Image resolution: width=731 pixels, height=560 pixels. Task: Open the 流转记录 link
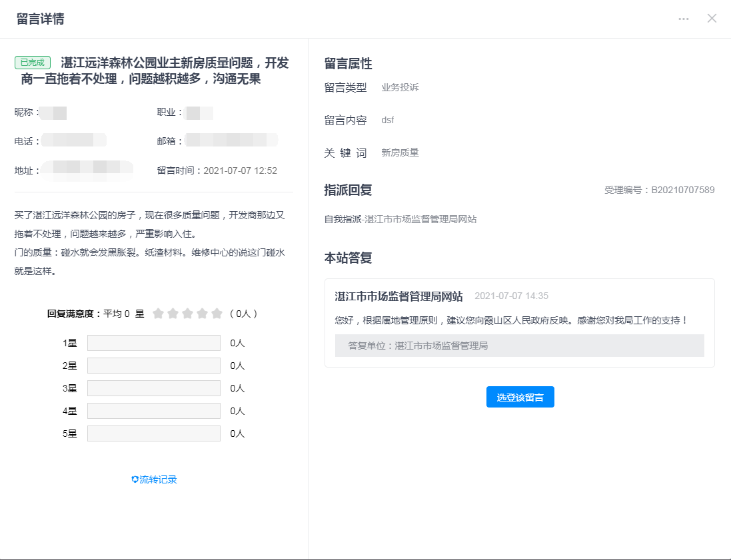[x=159, y=479]
